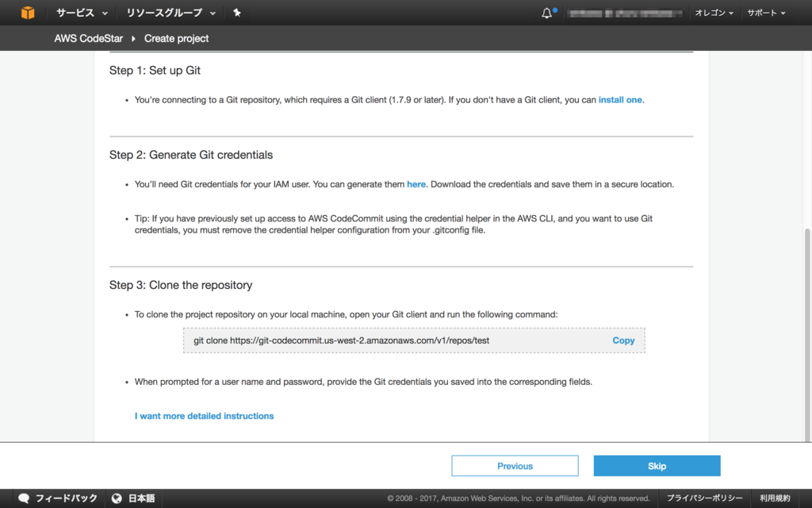Open the サポート dropdown menu
Screen dimensions: 812x508
tap(766, 13)
